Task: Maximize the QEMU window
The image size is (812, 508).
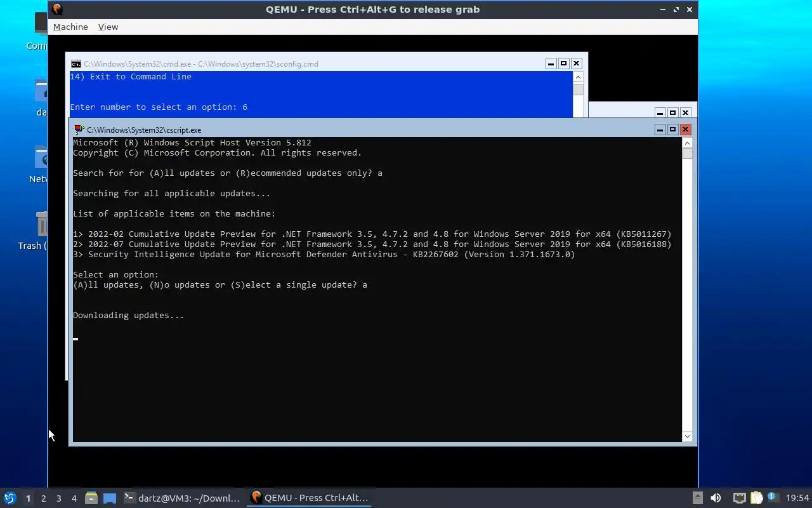Action: click(x=676, y=10)
